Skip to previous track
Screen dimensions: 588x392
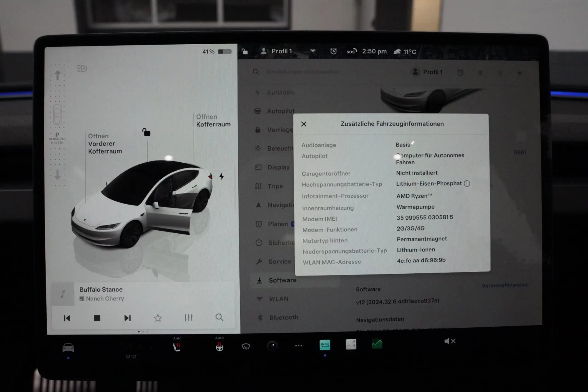click(x=67, y=318)
